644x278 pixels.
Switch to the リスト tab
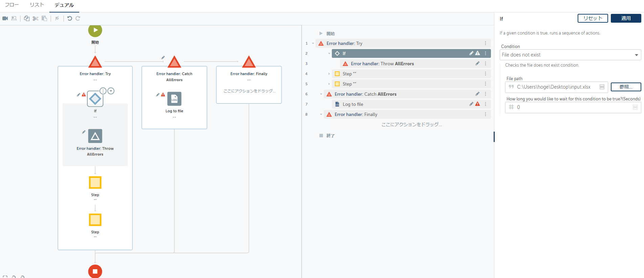point(37,5)
